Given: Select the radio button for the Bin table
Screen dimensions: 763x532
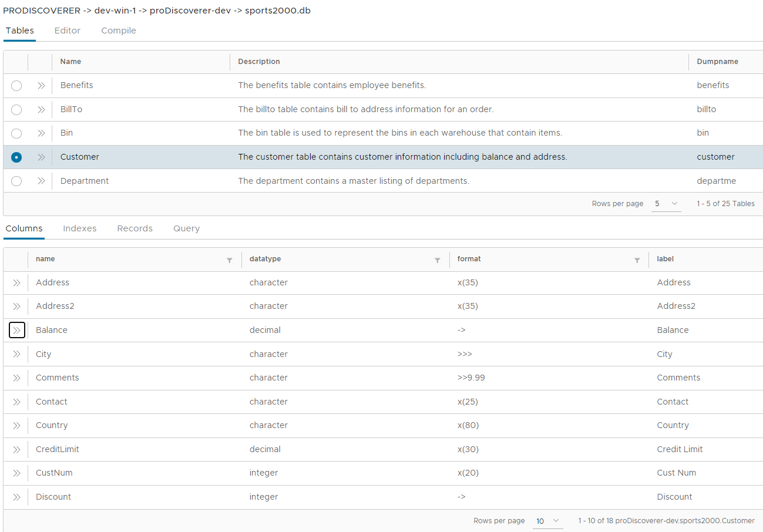Looking at the screenshot, I should point(16,133).
